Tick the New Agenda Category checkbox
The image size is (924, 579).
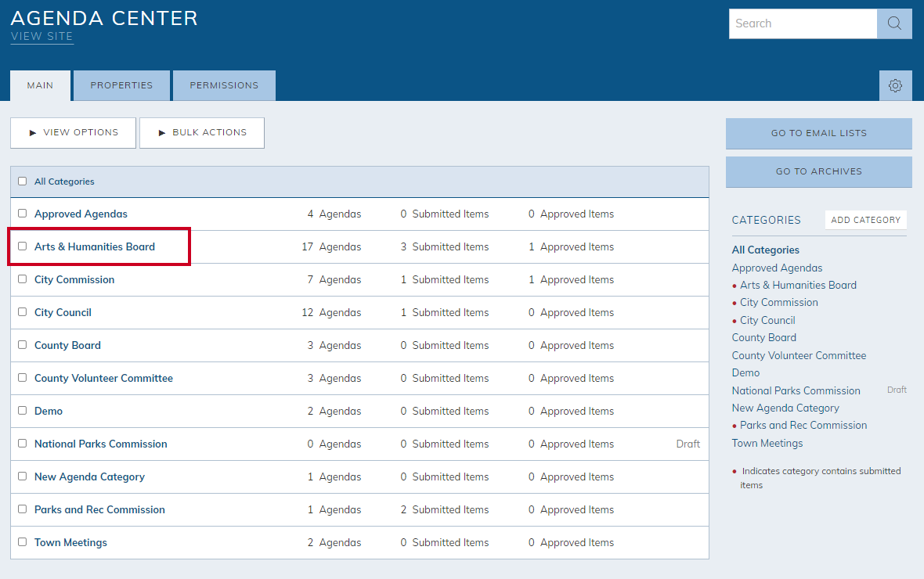pos(23,476)
